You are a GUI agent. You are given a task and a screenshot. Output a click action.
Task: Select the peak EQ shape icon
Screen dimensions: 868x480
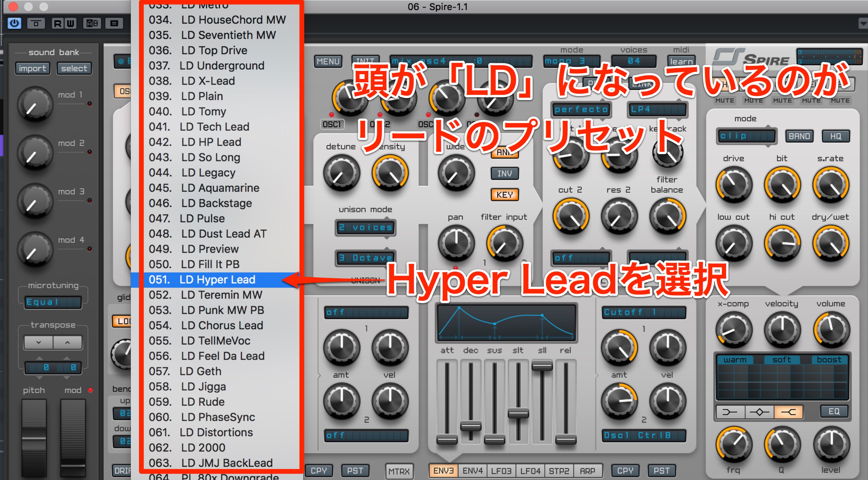[x=759, y=412]
